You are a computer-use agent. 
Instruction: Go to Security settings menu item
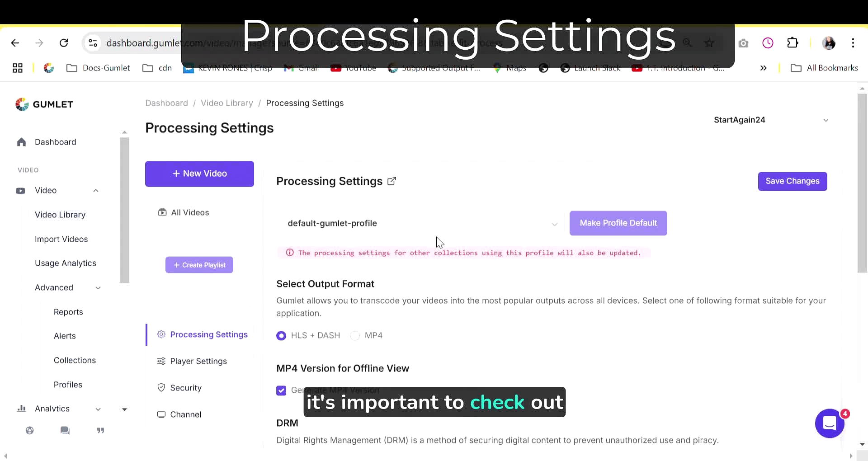(x=186, y=388)
